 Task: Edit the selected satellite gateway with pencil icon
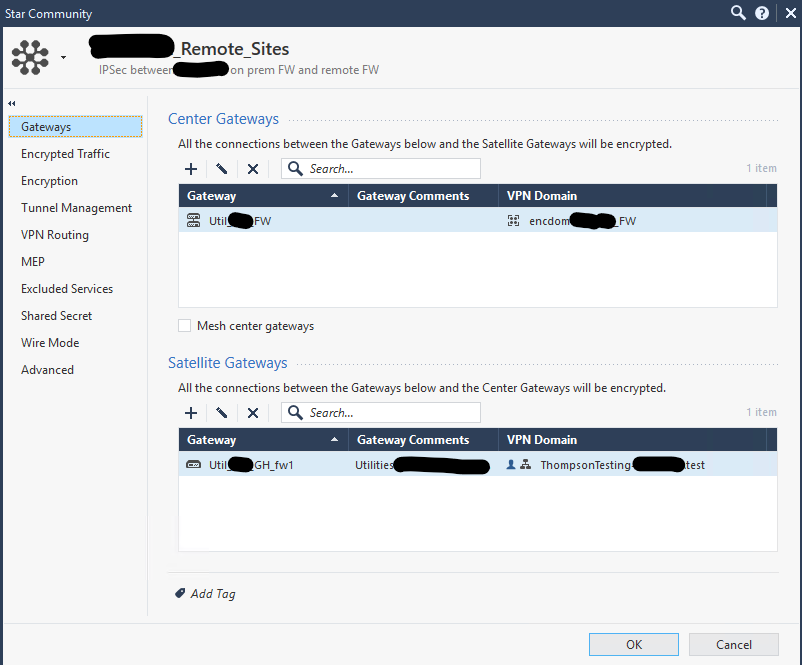point(221,413)
